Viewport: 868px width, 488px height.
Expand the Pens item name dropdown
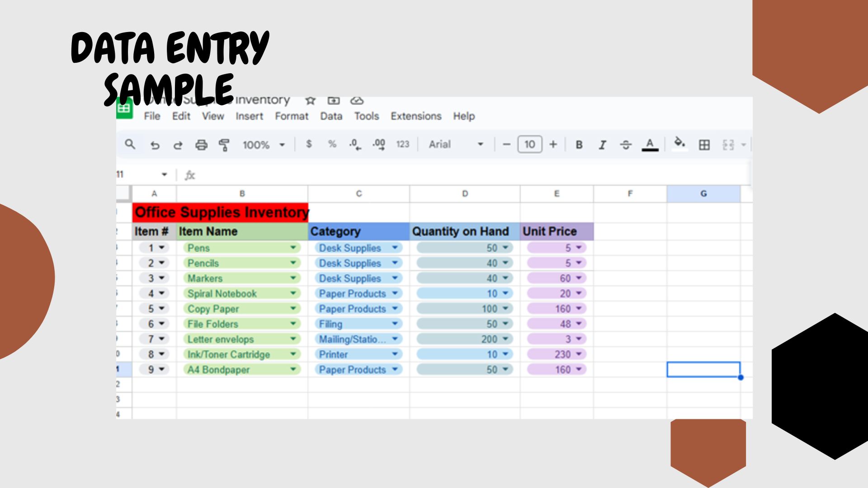(293, 248)
